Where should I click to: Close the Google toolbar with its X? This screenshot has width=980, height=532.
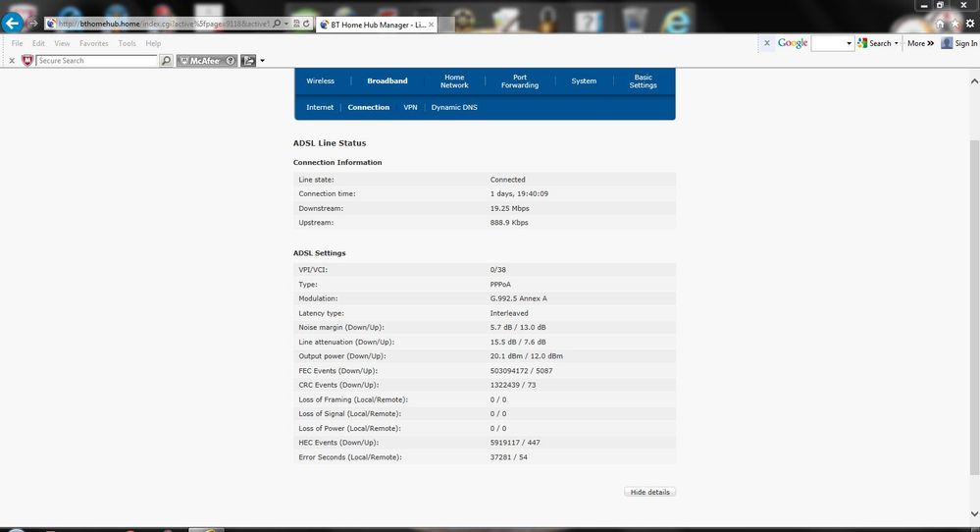(767, 43)
